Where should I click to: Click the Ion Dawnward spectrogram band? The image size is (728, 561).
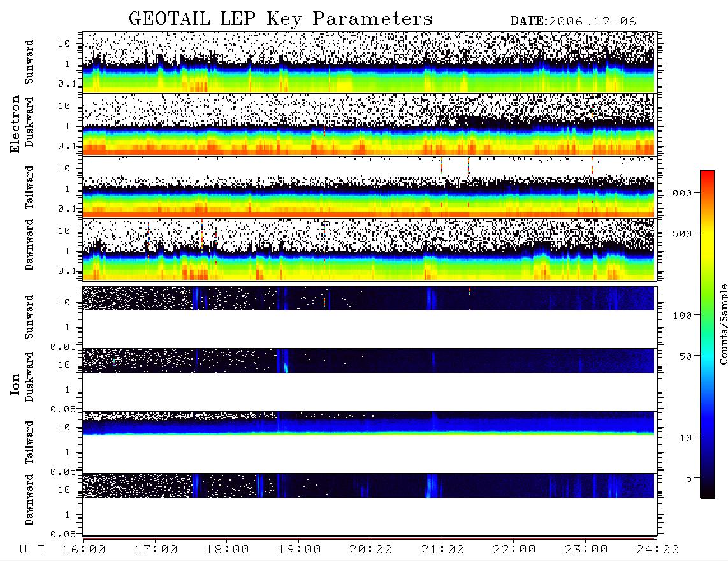pos(368,486)
